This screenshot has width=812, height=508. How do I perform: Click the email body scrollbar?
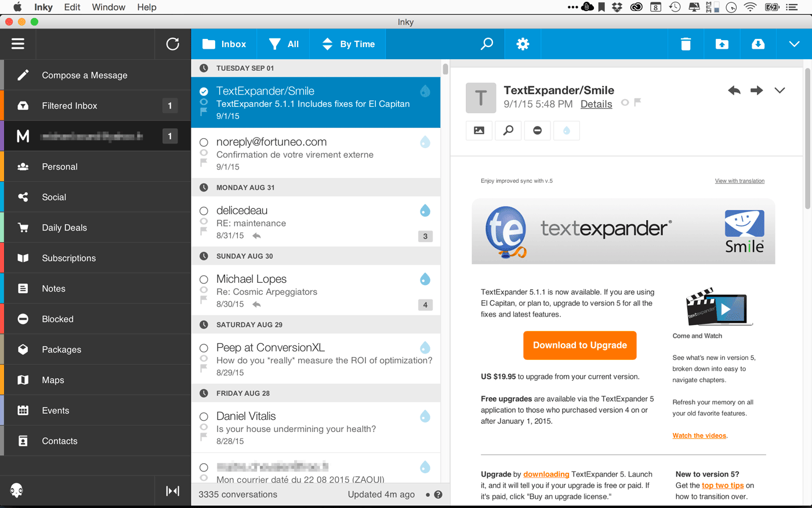click(807, 138)
